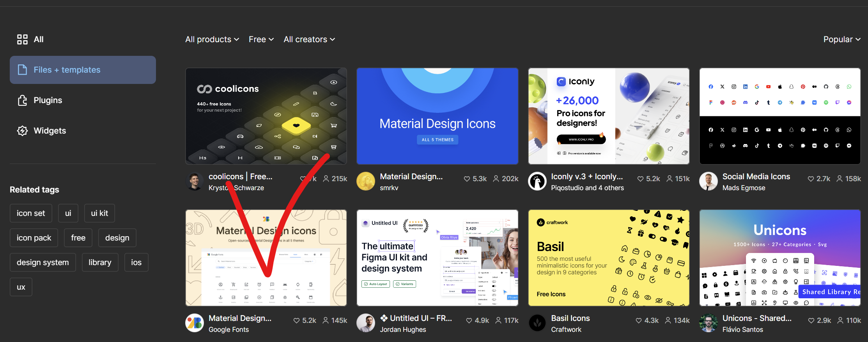Image resolution: width=868 pixels, height=342 pixels.
Task: Click the Widgets gear icon
Action: tap(23, 131)
